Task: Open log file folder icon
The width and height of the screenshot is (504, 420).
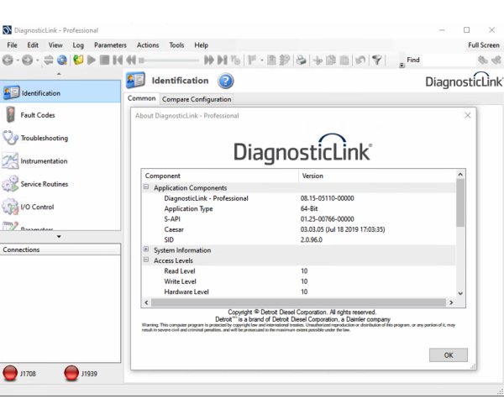Action: 78,60
